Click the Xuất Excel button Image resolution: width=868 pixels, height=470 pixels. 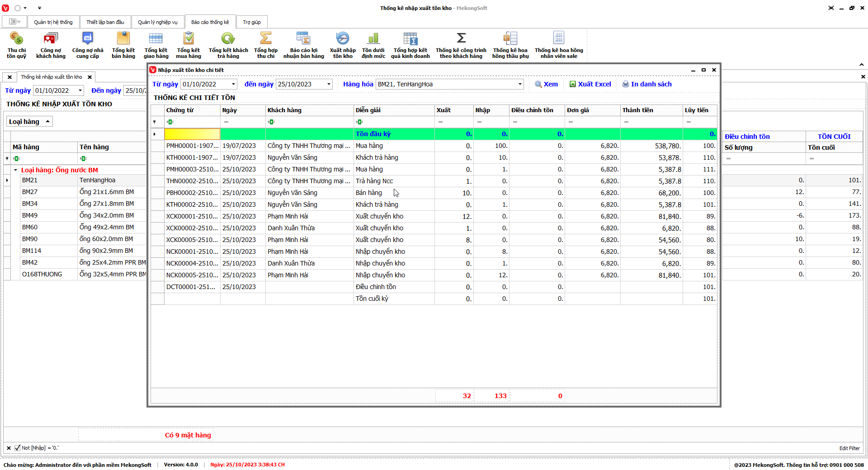[x=590, y=84]
